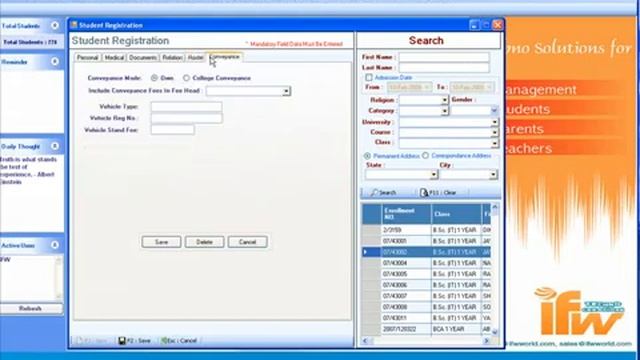Open the Category dropdown
The height and width of the screenshot is (360, 640).
[444, 111]
